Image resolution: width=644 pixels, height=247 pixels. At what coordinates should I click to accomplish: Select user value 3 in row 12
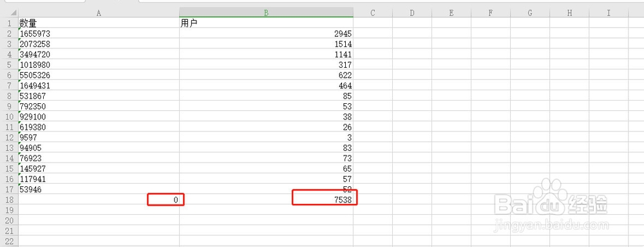[266, 137]
